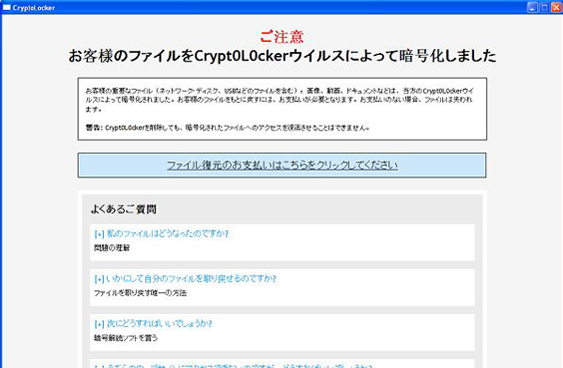
Task: Click the '暗号解読ソフトを買う' subtitle
Action: [126, 338]
